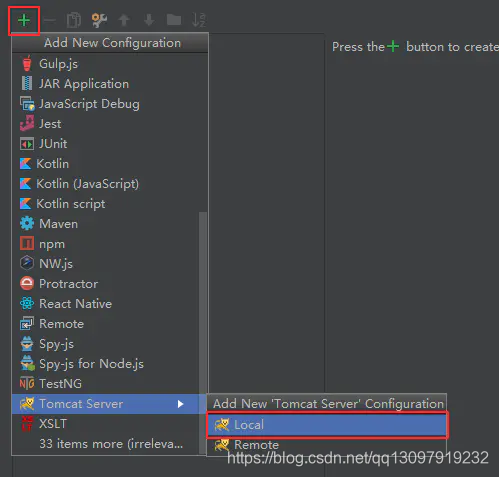
Task: Click the TestNG icon
Action: pos(27,383)
